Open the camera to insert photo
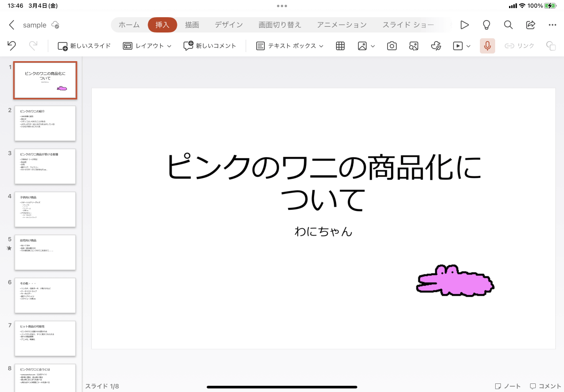The height and width of the screenshot is (392, 564). click(392, 46)
